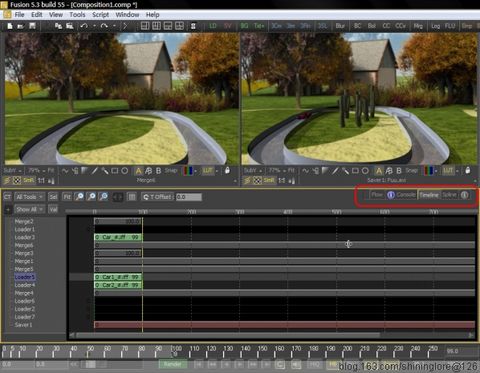Select Saver1 in the timeline tool list

pyautogui.click(x=23, y=325)
